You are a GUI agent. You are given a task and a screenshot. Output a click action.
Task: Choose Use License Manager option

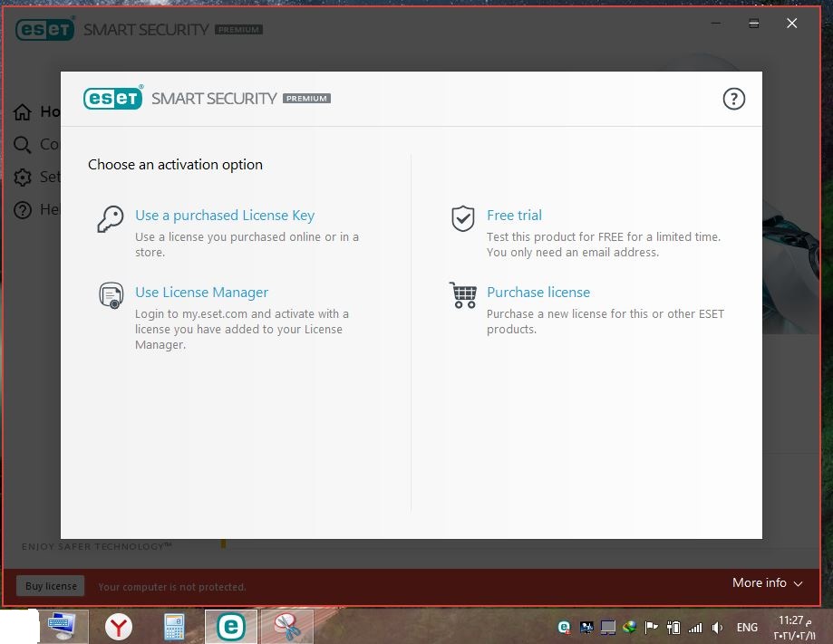(x=201, y=292)
